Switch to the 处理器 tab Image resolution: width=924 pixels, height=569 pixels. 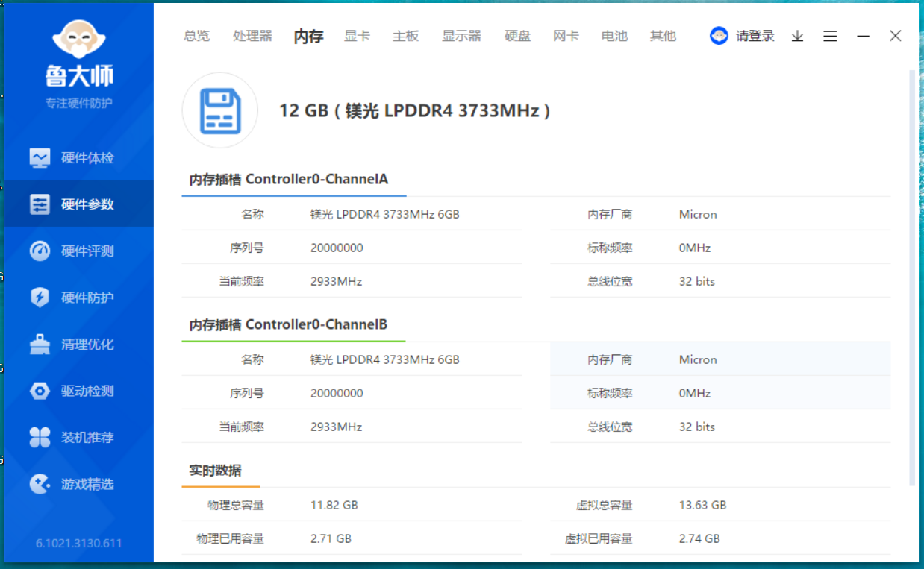click(252, 36)
